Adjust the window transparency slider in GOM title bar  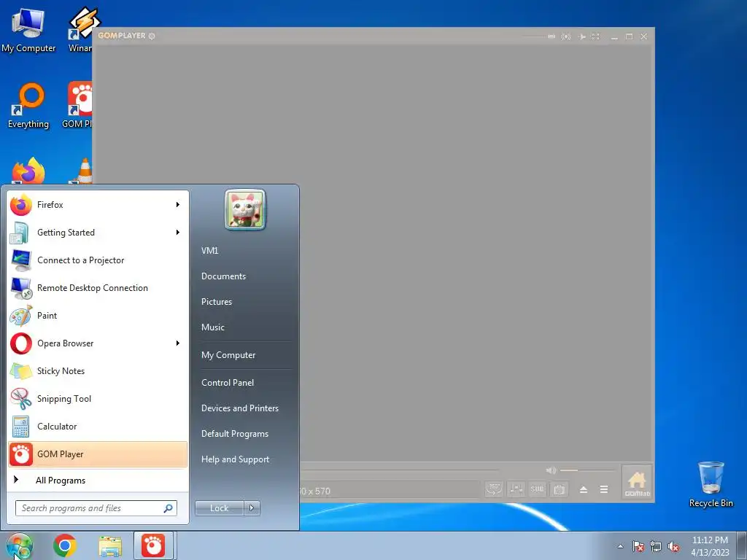coord(539,36)
